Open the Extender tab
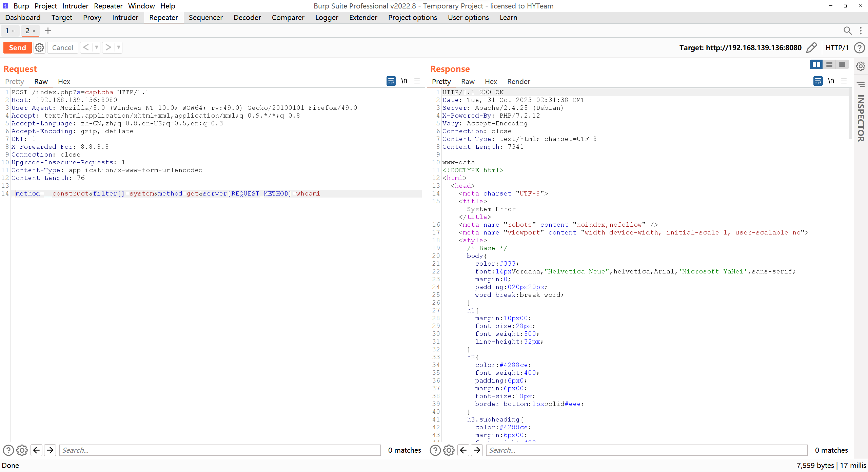 [x=363, y=18]
